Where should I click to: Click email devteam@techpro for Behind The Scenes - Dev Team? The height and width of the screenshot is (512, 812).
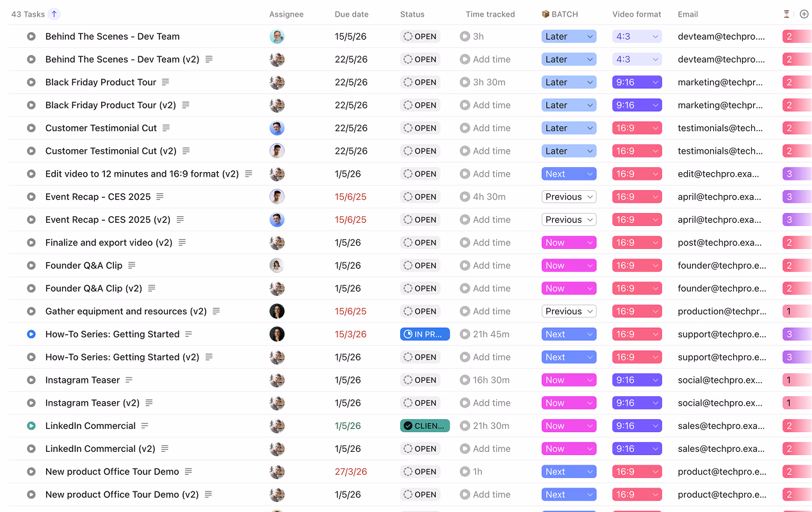721,36
